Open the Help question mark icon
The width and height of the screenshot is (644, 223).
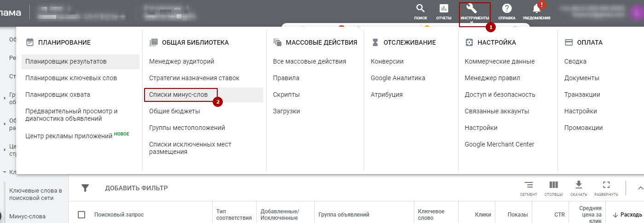pyautogui.click(x=507, y=9)
